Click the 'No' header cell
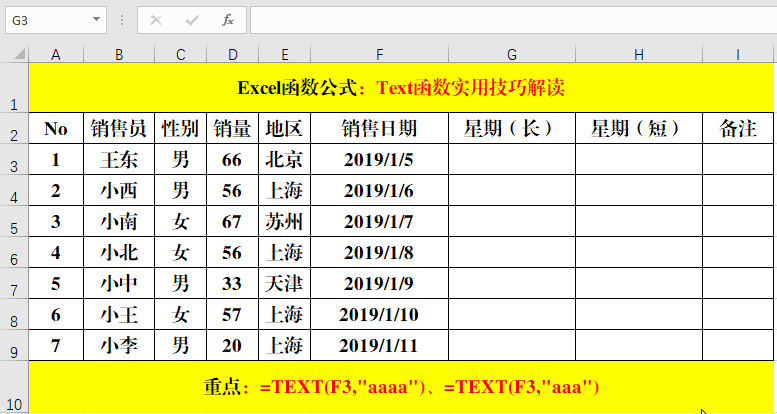This screenshot has height=414, width=777. click(x=56, y=128)
